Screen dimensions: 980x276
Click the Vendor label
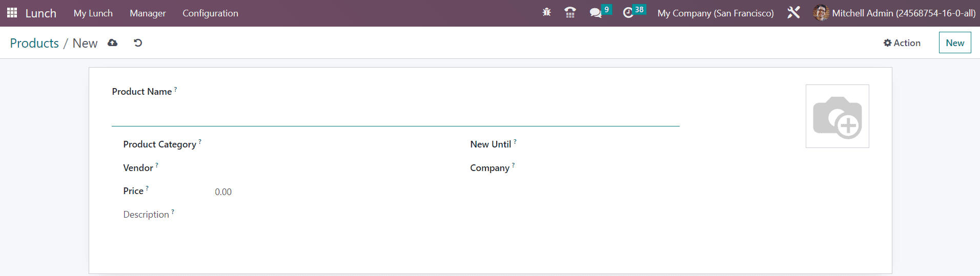pyautogui.click(x=138, y=168)
